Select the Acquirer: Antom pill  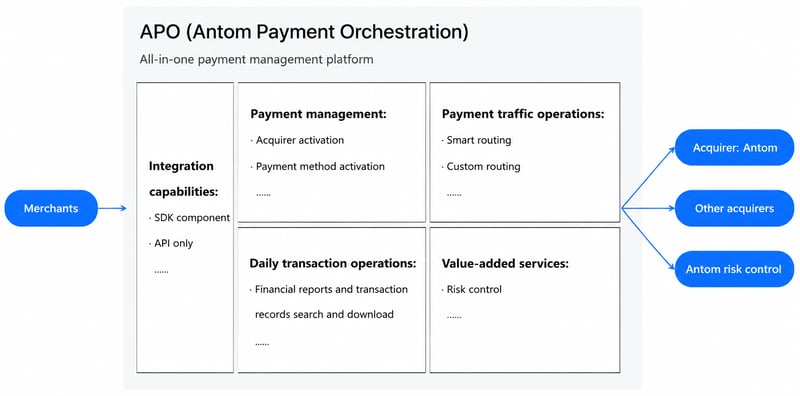click(735, 147)
